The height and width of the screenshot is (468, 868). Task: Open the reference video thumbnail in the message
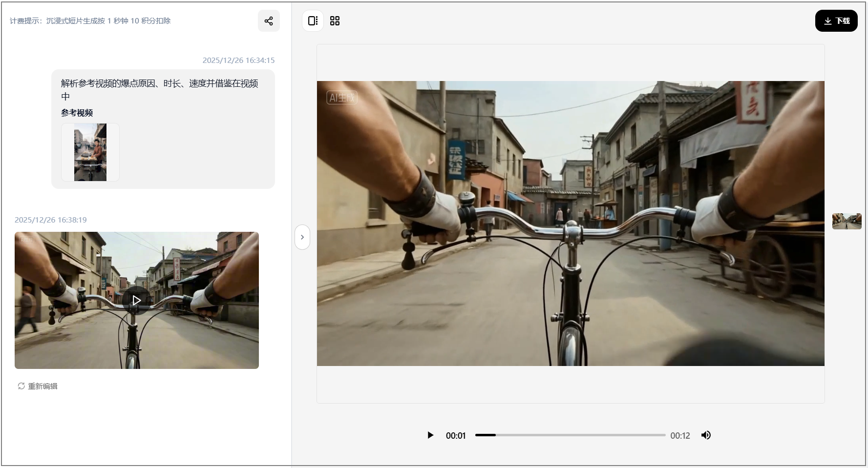click(90, 152)
